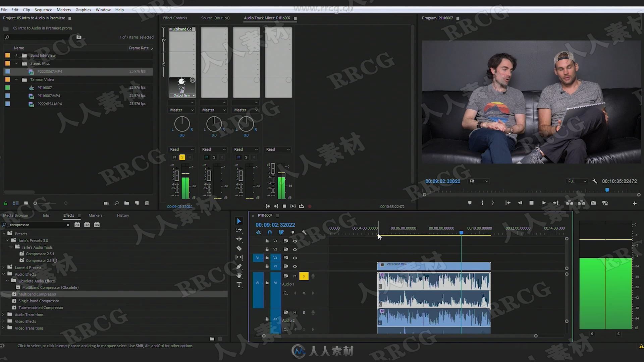Screen dimensions: 644x362
Task: Open timeline display settings wrench
Action: (304, 232)
